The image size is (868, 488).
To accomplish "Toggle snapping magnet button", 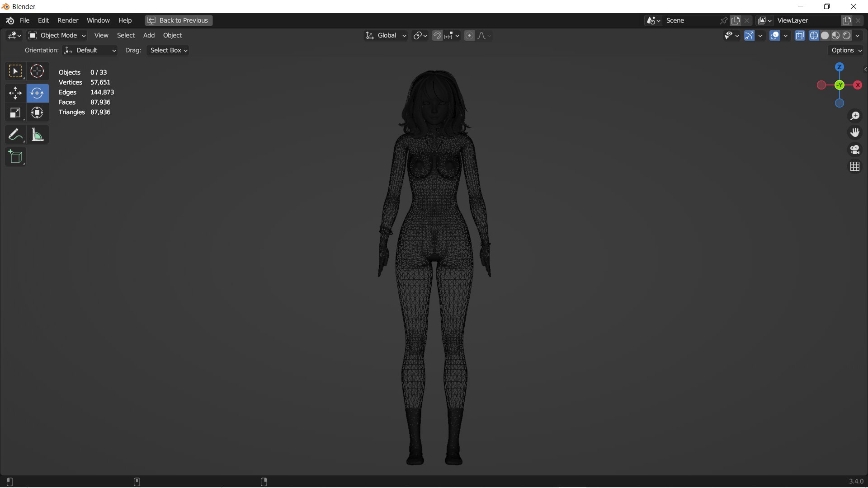I will (x=437, y=35).
